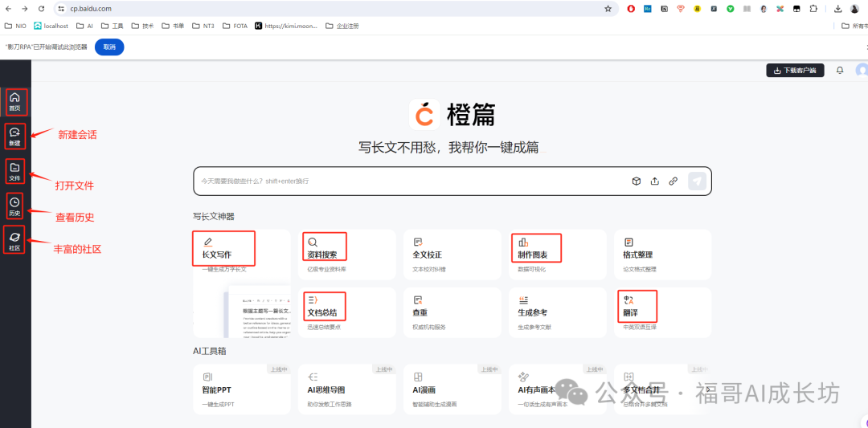Open 资料搜索 resource search card
Screen dimensions: 868x428
[347, 255]
